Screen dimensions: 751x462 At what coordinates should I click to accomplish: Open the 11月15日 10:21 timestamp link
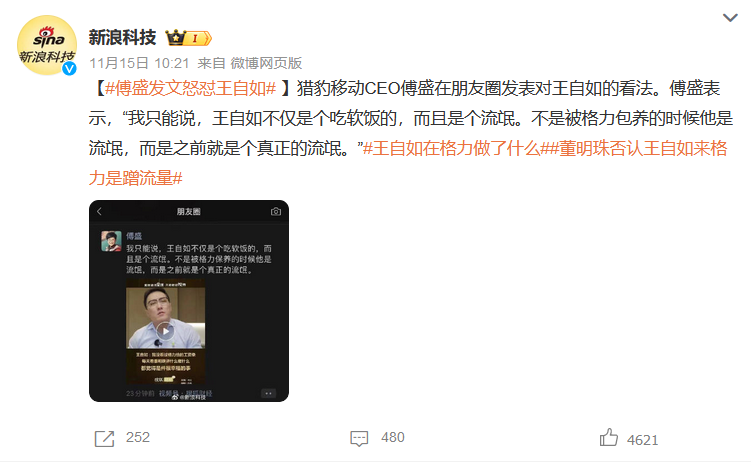tap(139, 63)
